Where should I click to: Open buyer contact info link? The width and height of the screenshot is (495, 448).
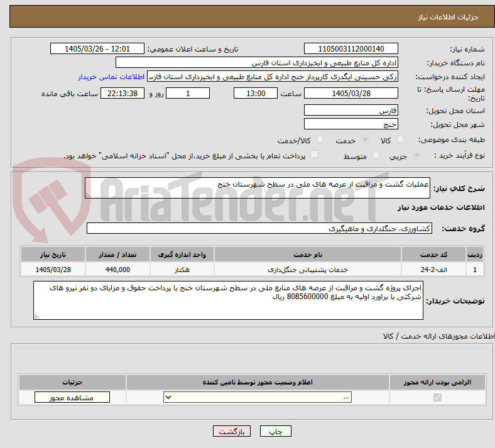111,77
